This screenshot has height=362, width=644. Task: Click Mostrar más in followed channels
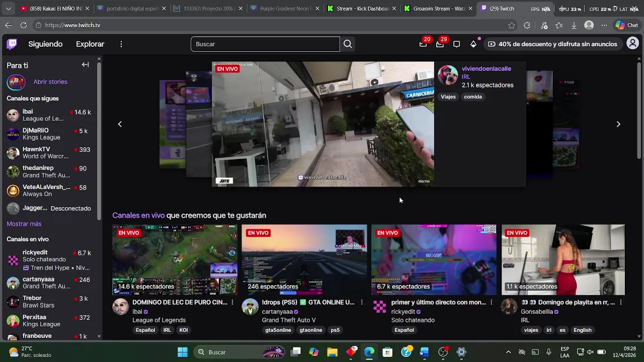coord(24,224)
